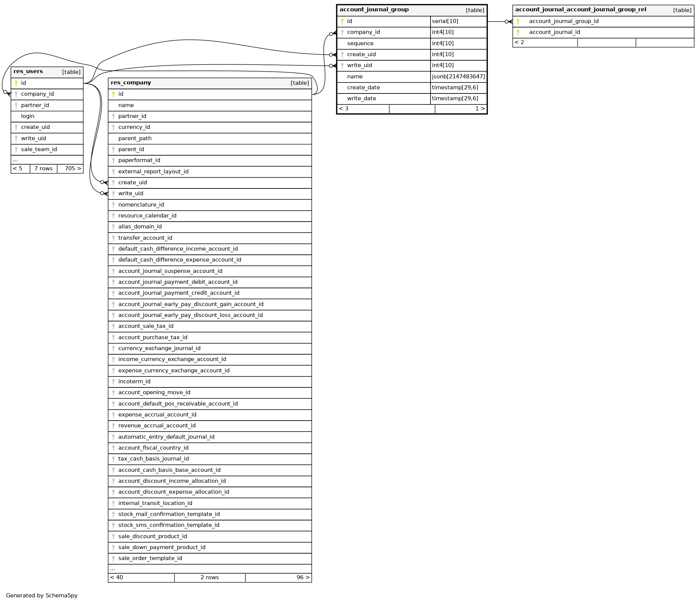Select the account_journal_group table heading
The height and width of the screenshot is (603, 700).
coord(374,10)
